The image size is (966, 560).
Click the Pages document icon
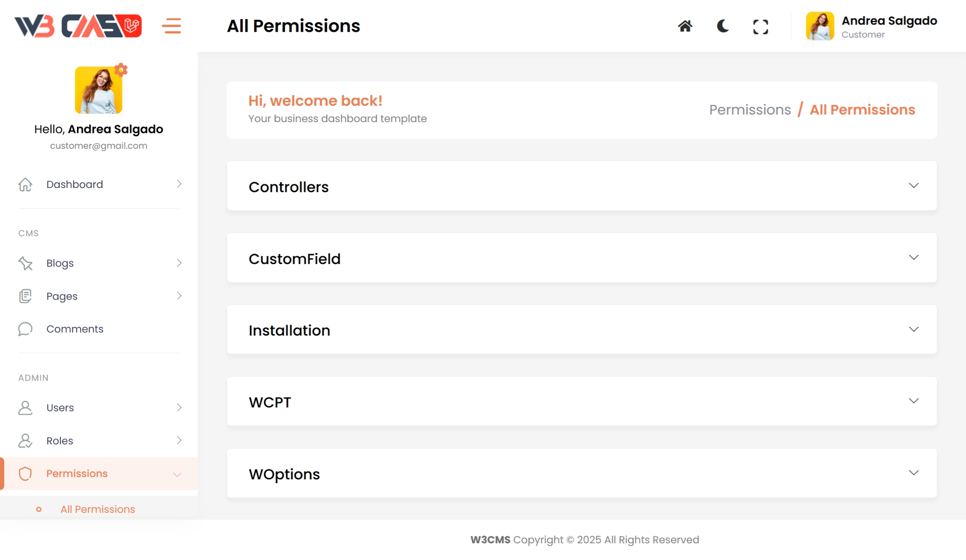pyautogui.click(x=25, y=296)
